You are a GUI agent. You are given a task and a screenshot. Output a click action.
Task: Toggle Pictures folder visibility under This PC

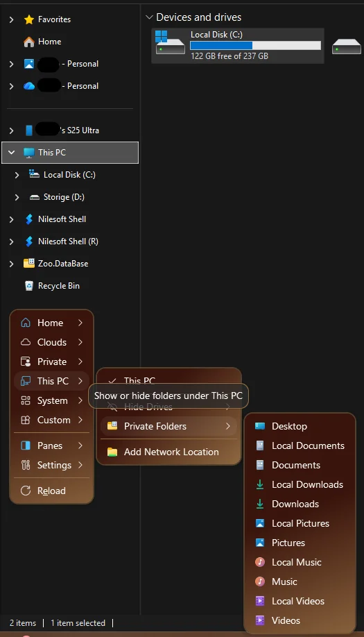[x=300, y=543]
